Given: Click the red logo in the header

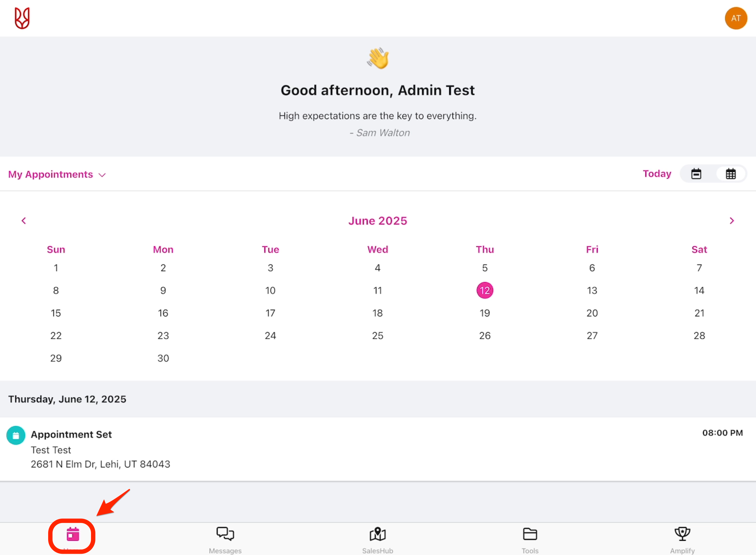Looking at the screenshot, I should click(x=22, y=18).
